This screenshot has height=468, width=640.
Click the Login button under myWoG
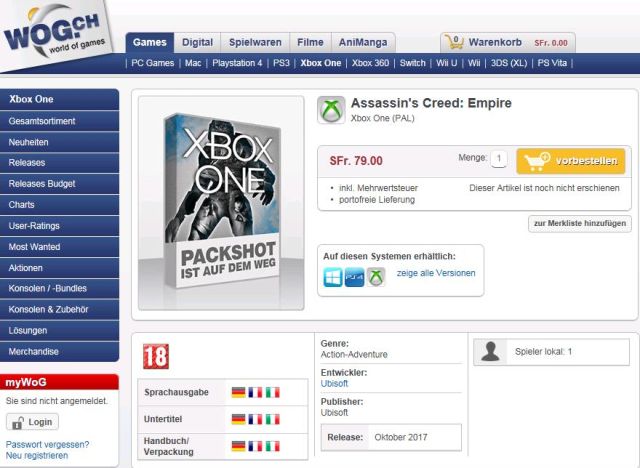coord(32,422)
